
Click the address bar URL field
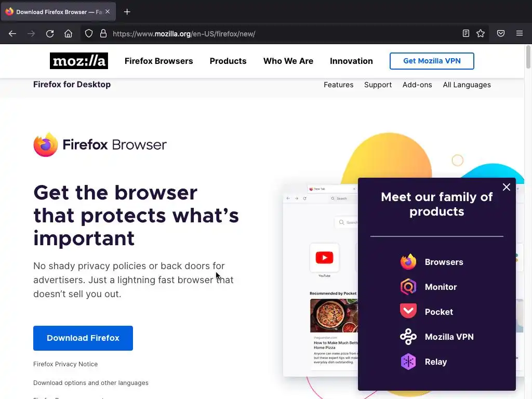pos(285,34)
